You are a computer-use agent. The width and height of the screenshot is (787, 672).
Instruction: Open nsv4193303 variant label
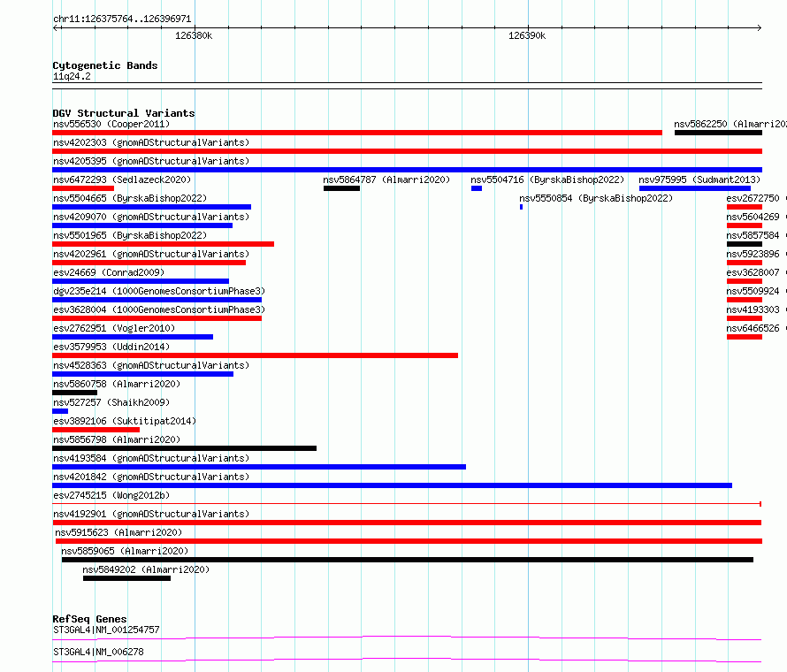tap(753, 309)
